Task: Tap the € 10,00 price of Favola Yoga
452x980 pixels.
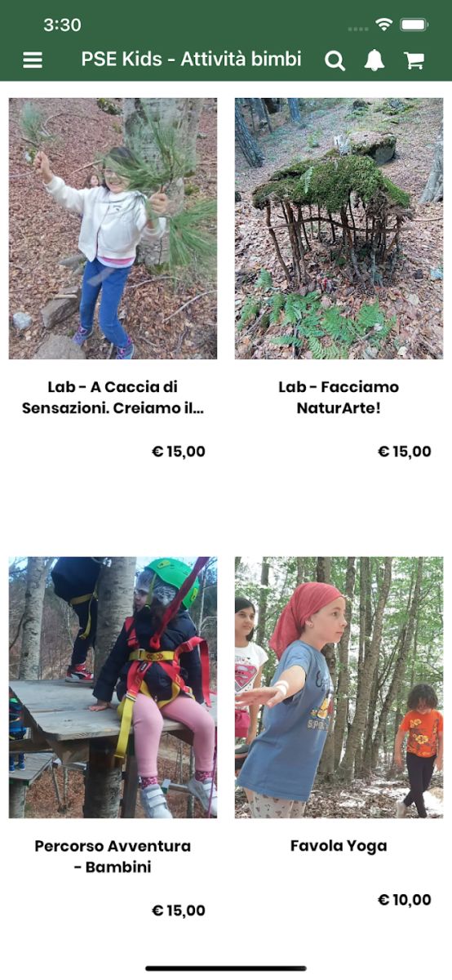Action: pos(405,900)
